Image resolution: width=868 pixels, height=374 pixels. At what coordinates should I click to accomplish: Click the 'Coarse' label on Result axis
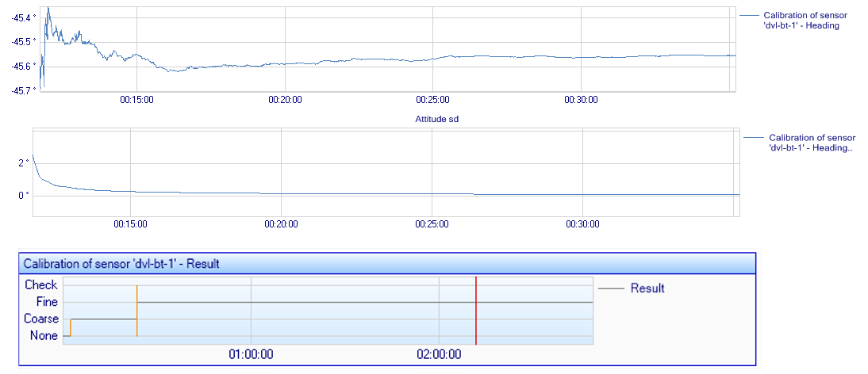pyautogui.click(x=41, y=319)
